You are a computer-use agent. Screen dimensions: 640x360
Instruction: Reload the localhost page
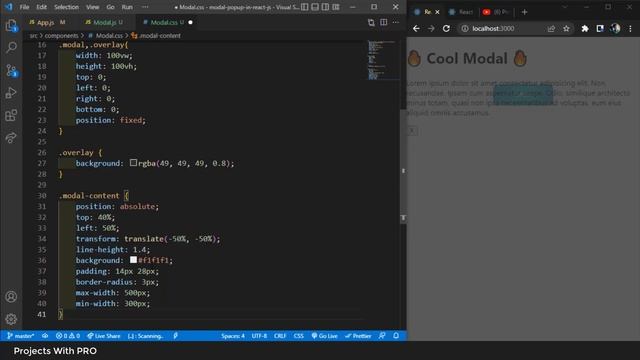(446, 29)
